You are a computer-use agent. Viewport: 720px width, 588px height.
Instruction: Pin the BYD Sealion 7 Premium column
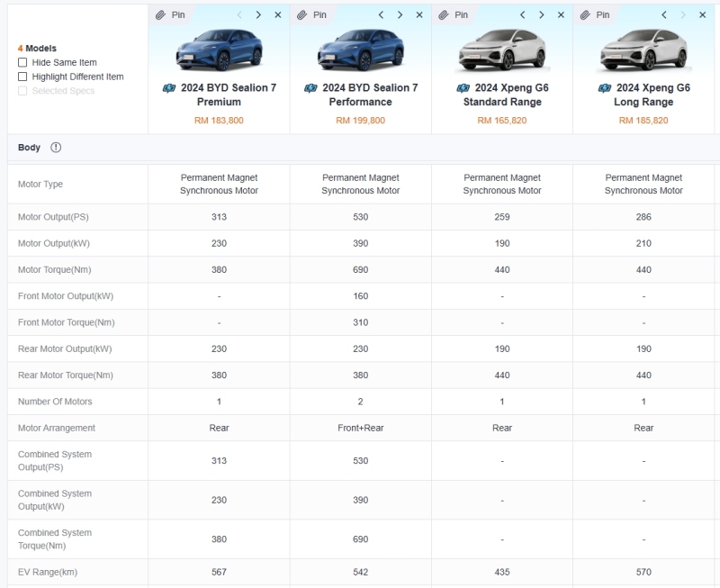click(x=170, y=15)
